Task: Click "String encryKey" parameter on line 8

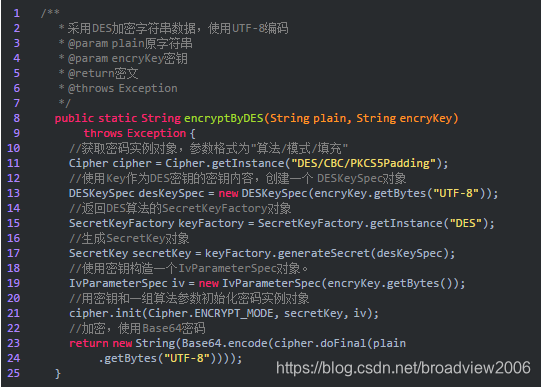Action: 404,119
